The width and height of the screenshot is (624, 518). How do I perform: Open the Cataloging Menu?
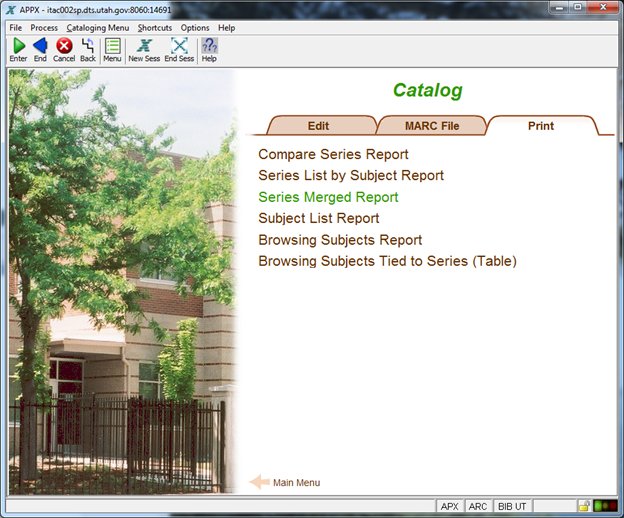pyautogui.click(x=98, y=28)
